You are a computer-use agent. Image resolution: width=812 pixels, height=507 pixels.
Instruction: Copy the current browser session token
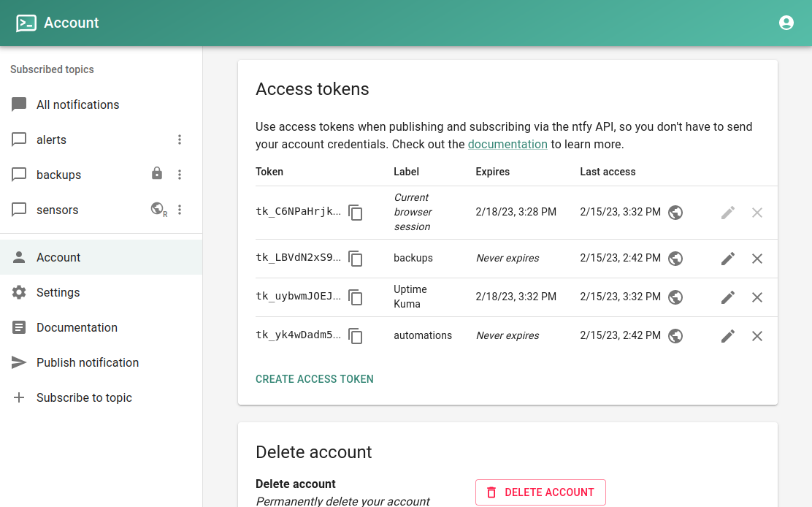356,213
